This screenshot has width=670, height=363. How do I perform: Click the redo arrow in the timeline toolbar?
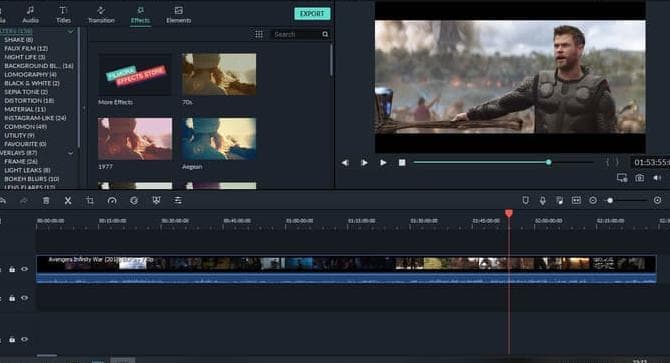(x=24, y=200)
